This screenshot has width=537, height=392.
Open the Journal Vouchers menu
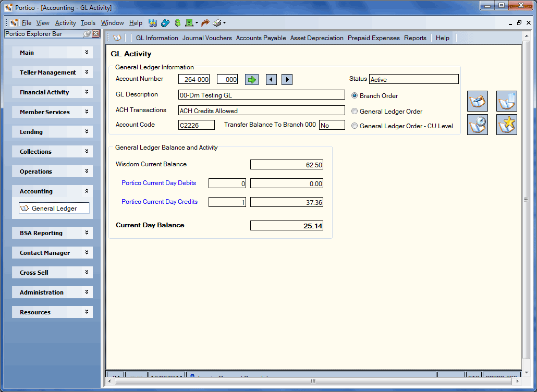[x=207, y=38]
